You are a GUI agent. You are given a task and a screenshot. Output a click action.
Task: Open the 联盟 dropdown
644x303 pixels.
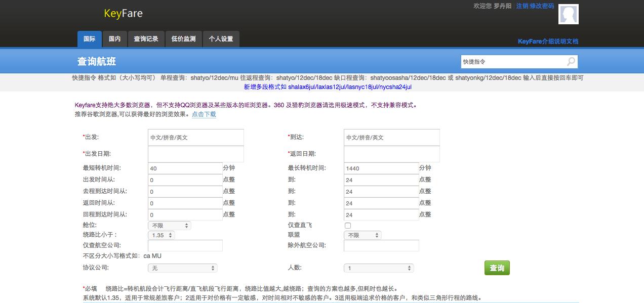[x=363, y=235]
